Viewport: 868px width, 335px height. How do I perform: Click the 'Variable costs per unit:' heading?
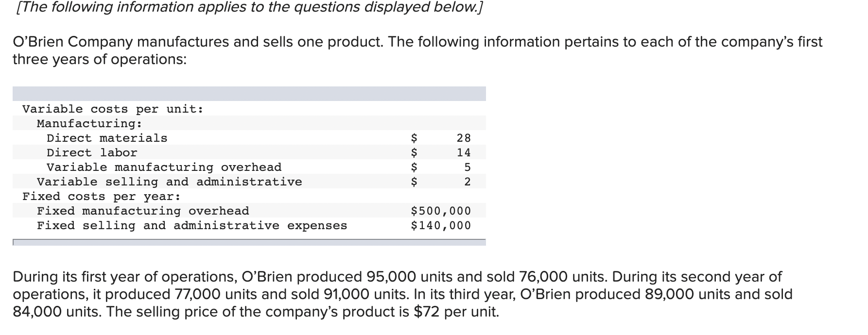click(113, 109)
